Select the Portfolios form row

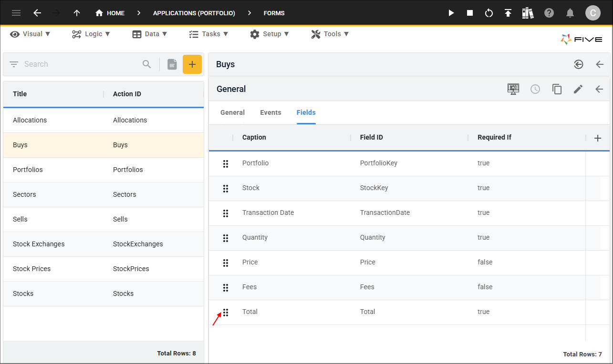pos(104,170)
